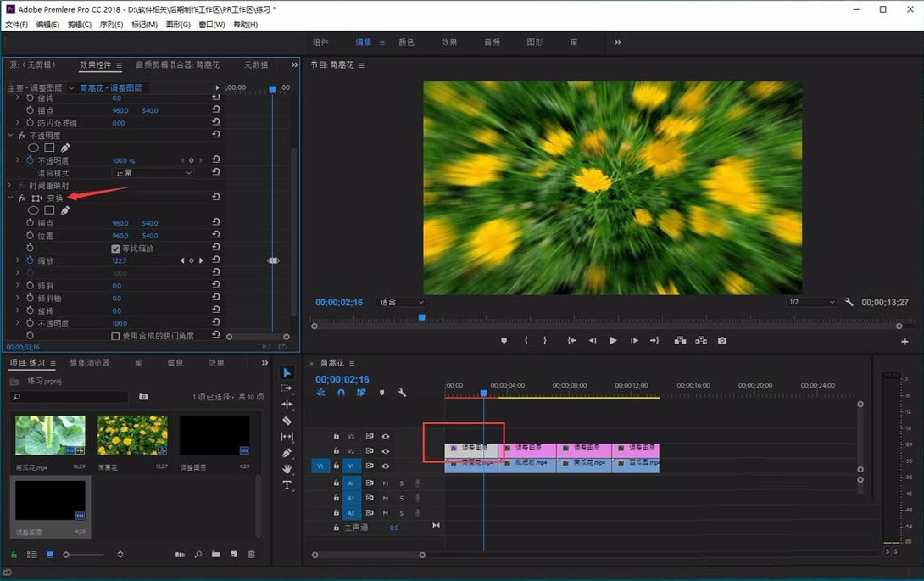Click the Export Frame camera icon
This screenshot has width=924, height=581.
coord(722,341)
